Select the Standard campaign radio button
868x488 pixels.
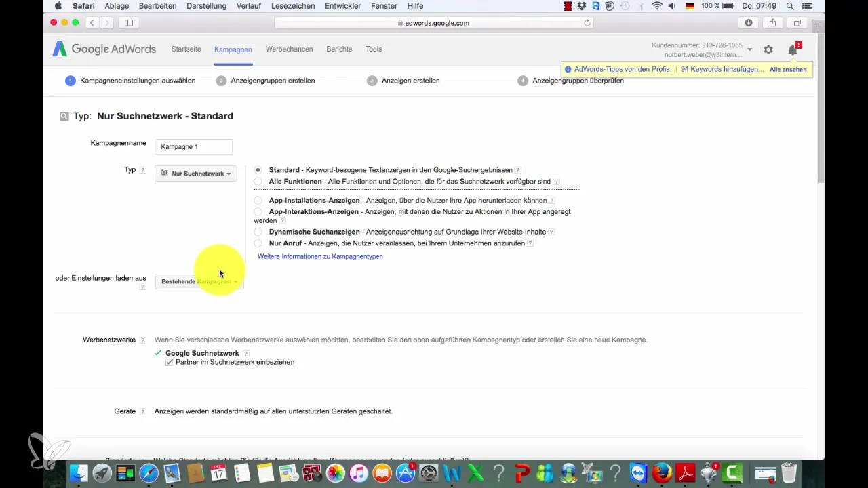(258, 170)
